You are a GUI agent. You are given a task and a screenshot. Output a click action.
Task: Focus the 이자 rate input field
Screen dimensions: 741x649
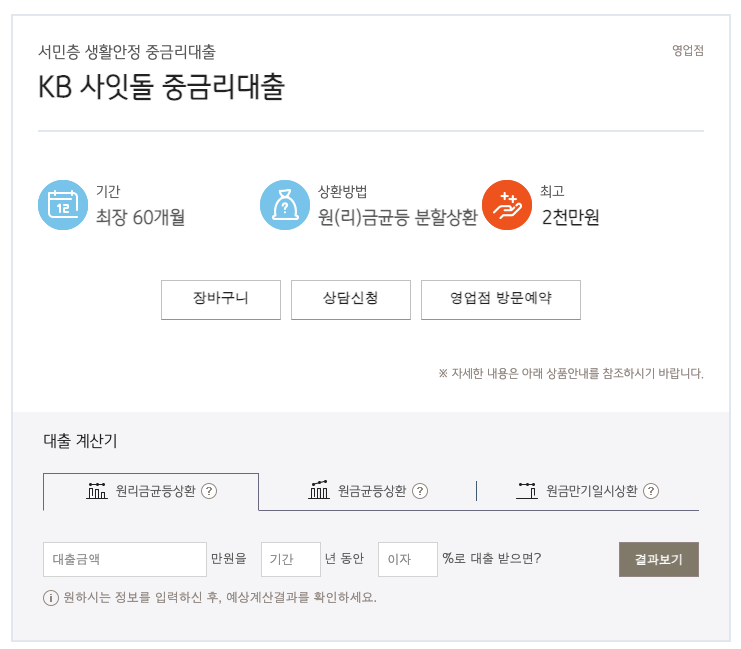[408, 559]
